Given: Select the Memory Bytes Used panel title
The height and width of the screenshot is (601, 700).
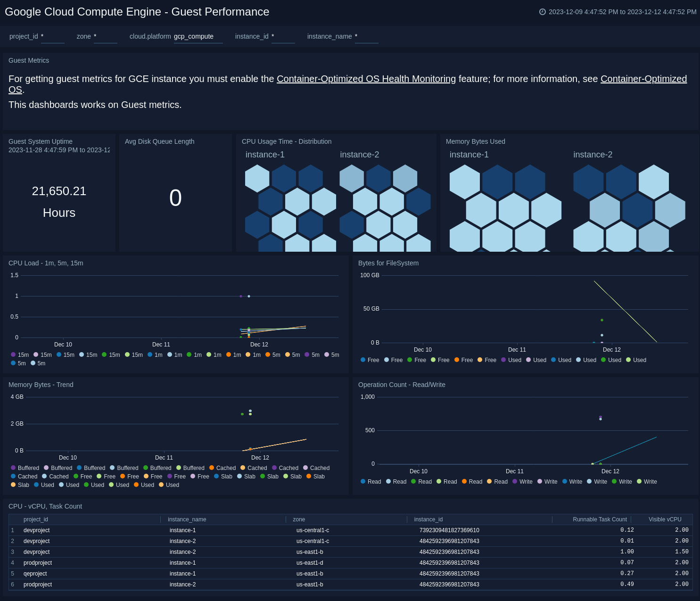Looking at the screenshot, I should (x=476, y=141).
